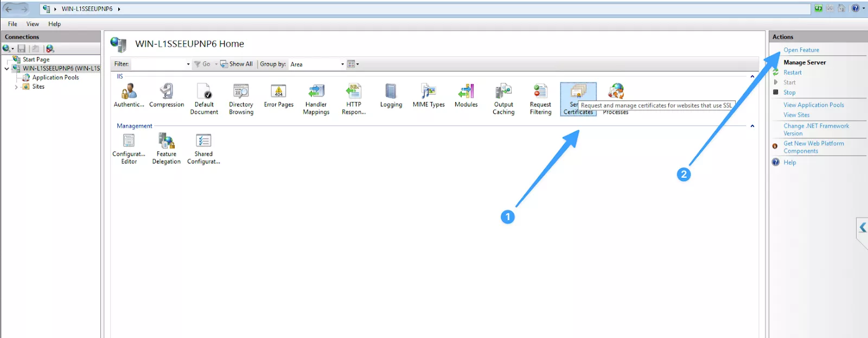This screenshot has width=868, height=338.
Task: Select Handler Mappings icon
Action: point(316,92)
